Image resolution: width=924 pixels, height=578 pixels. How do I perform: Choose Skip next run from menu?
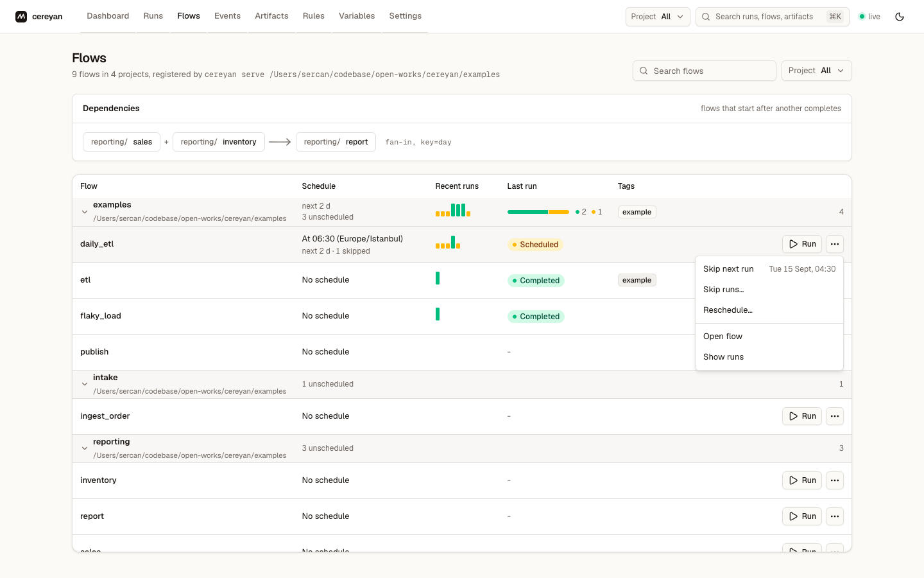(x=769, y=269)
